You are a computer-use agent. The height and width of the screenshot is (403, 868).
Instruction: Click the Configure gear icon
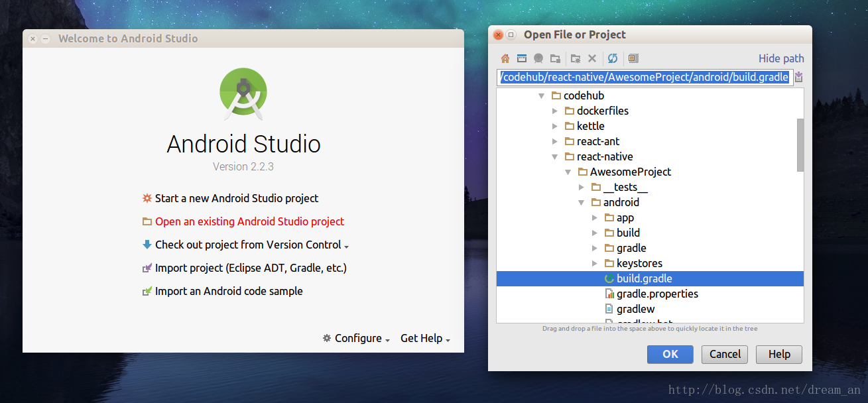(x=326, y=338)
